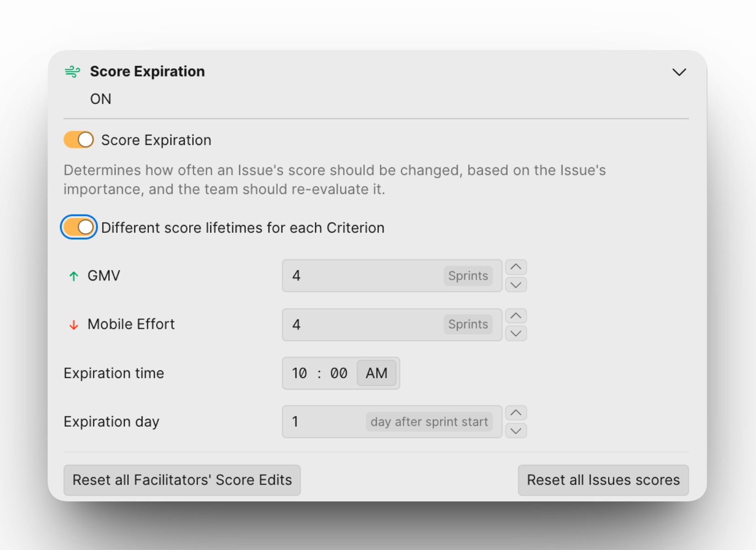Increase GMV sprints with the up stepper
Viewport: 756px width, 550px height.
coord(516,267)
